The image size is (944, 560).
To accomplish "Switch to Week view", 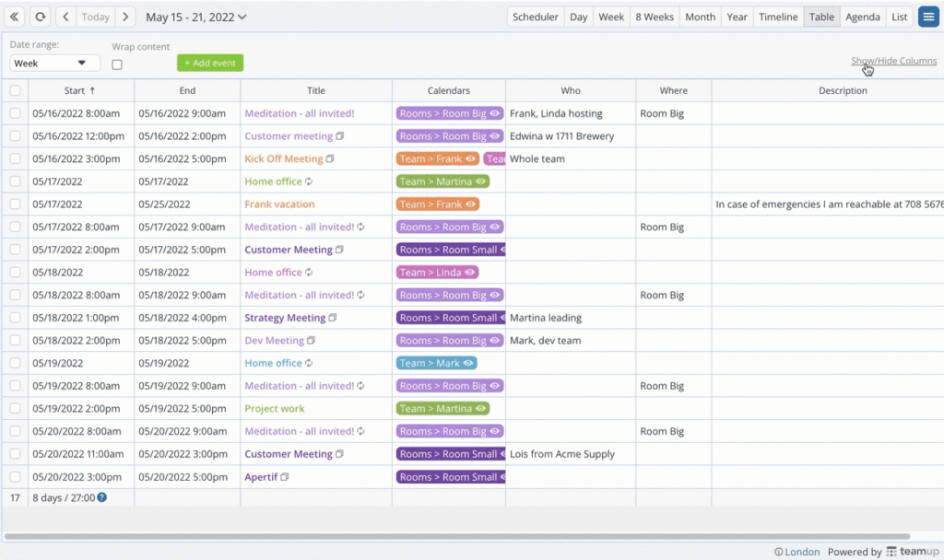I will click(611, 17).
